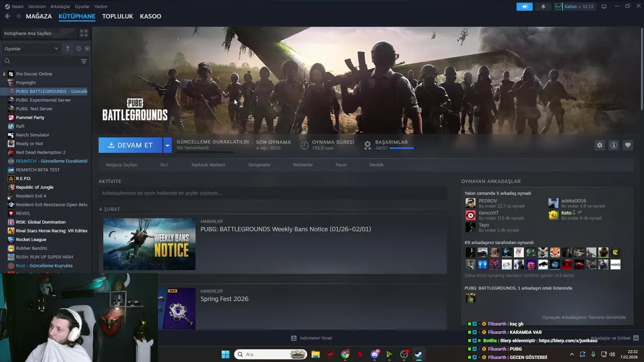Add PUBG to favorites with heart icon

(628, 145)
